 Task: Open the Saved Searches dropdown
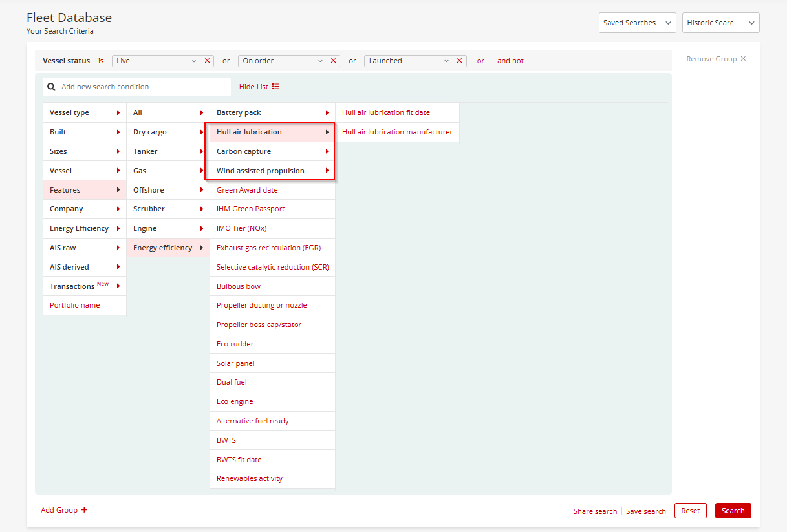(637, 23)
